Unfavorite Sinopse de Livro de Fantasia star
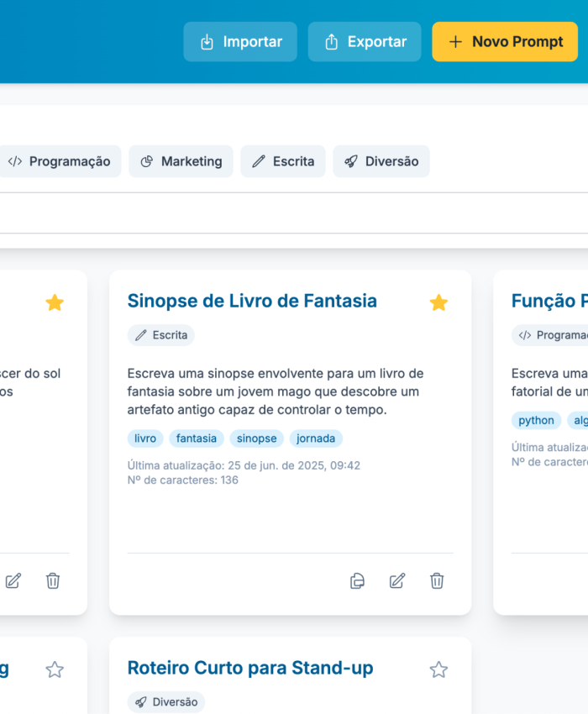Image resolution: width=588 pixels, height=714 pixels. coord(438,302)
